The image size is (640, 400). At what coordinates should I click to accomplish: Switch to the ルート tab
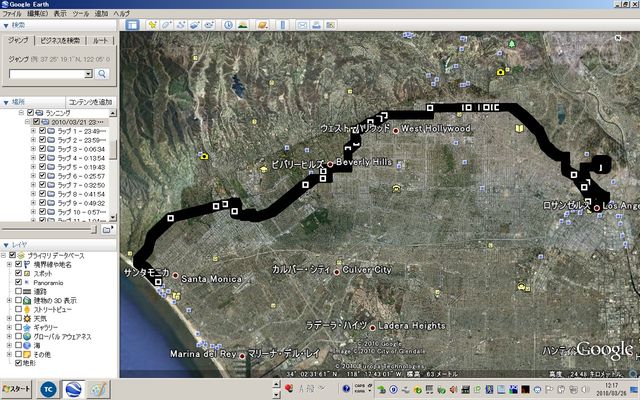point(101,40)
